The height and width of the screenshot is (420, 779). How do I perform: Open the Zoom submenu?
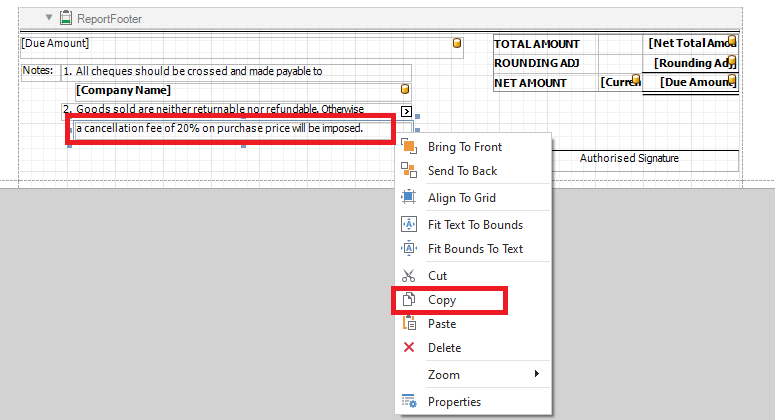click(x=473, y=375)
